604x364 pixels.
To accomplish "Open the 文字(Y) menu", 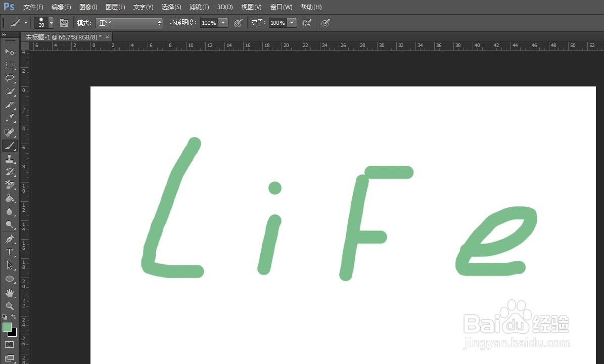I will click(x=144, y=7).
